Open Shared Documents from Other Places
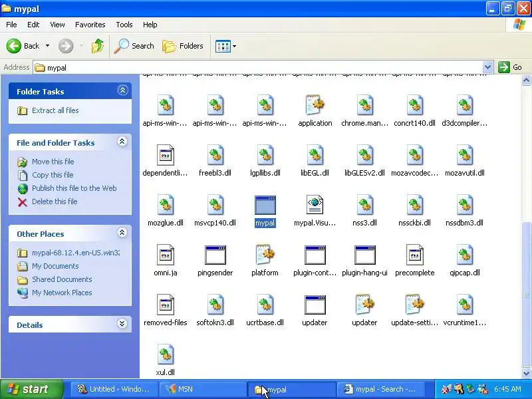The height and width of the screenshot is (399, 532). tap(62, 279)
